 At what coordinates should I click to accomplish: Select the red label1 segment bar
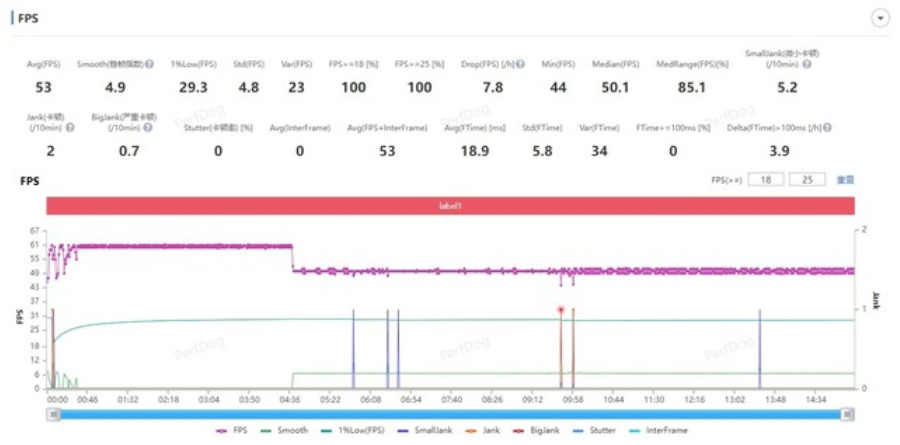coord(449,205)
